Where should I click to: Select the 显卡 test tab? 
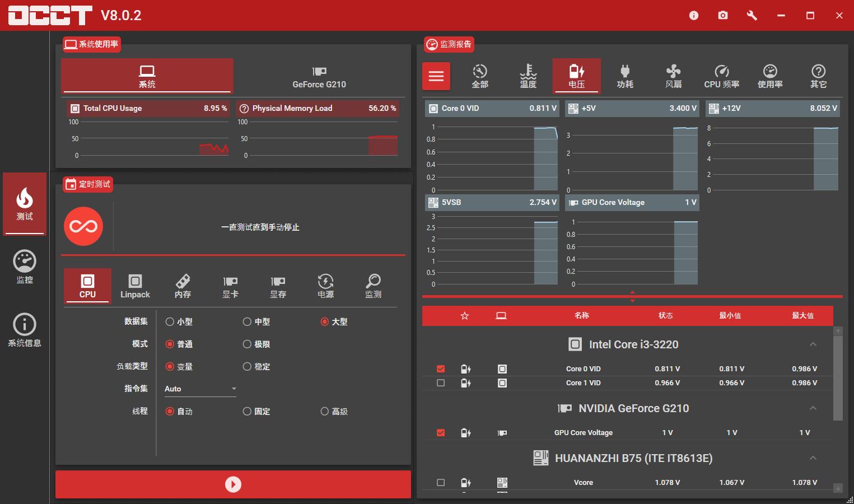pos(230,286)
